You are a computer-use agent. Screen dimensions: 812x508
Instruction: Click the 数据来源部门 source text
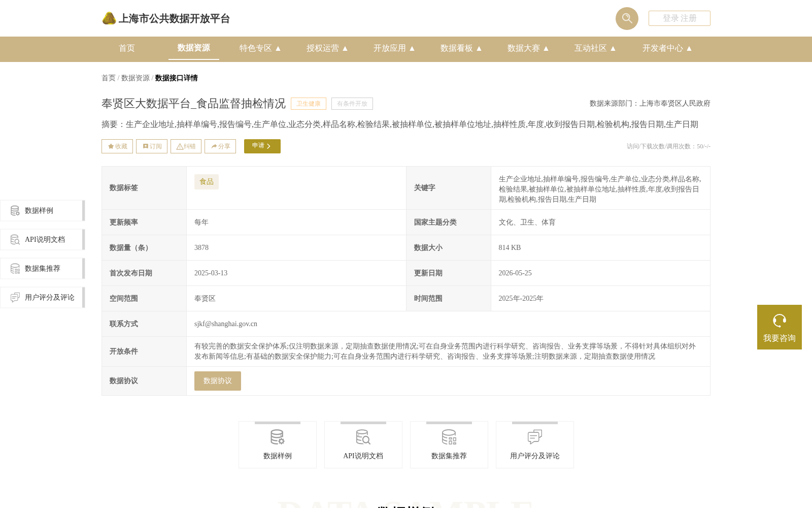650,104
